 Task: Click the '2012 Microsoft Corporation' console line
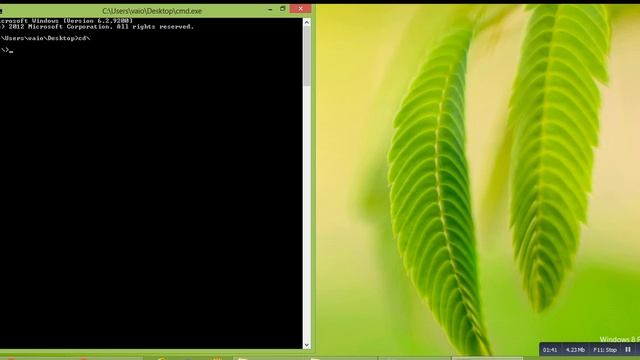(97, 27)
